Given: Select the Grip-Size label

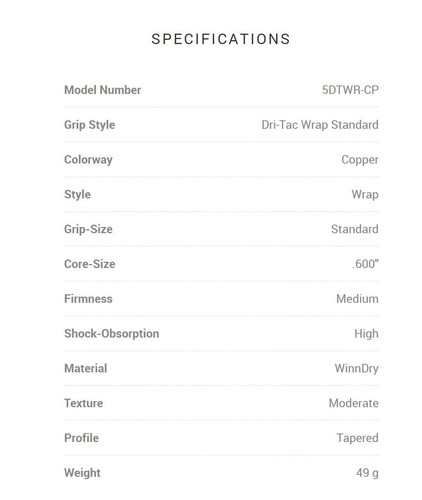Looking at the screenshot, I should pyautogui.click(x=88, y=229).
